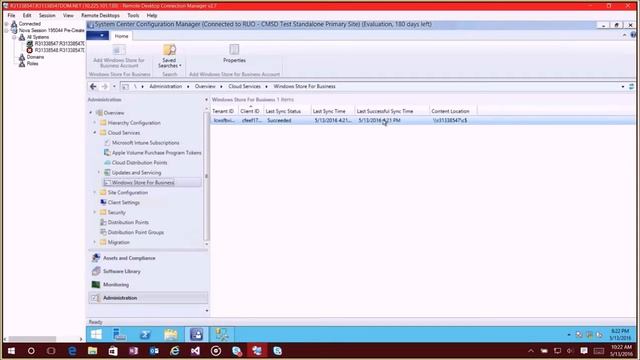Open PowerShell on remote taskbar
Screen dimensions: 640x360
point(145,335)
